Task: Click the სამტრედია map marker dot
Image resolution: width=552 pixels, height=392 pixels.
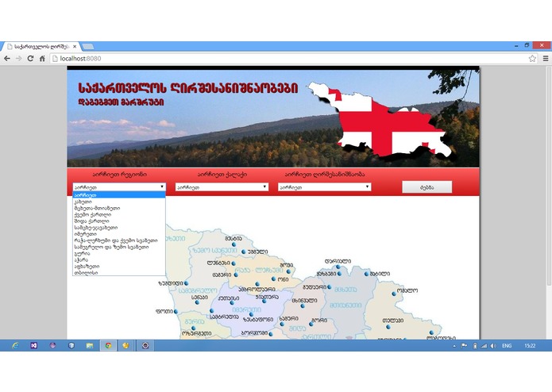Action: coord(211,311)
